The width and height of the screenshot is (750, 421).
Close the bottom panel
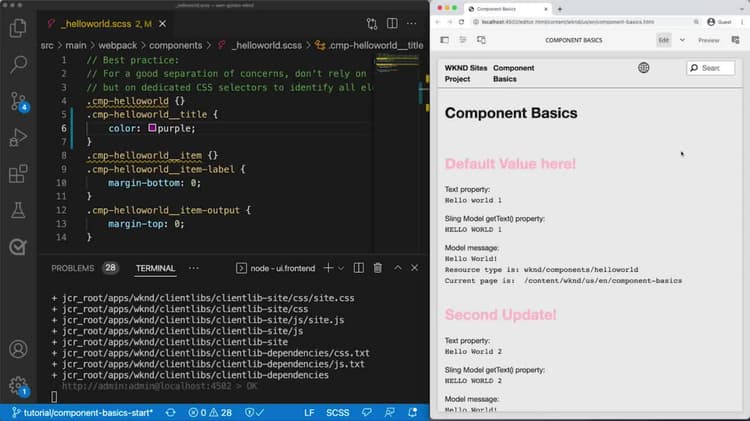[x=414, y=268]
